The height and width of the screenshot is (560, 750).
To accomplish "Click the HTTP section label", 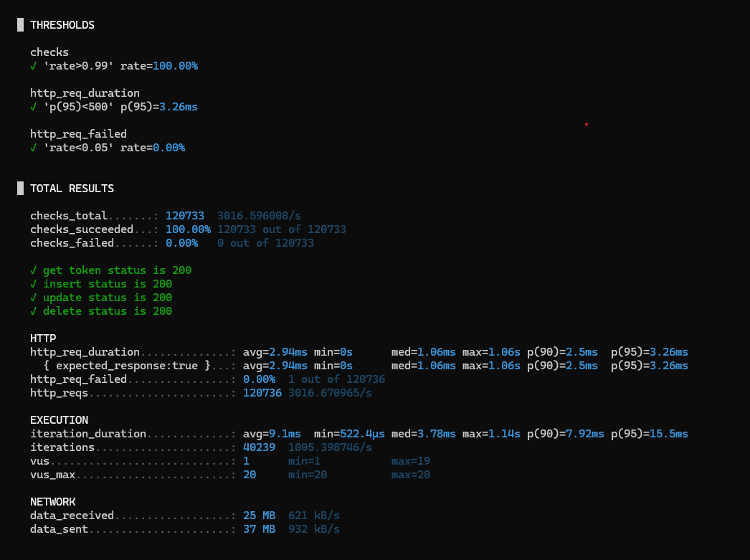I will click(x=43, y=338).
